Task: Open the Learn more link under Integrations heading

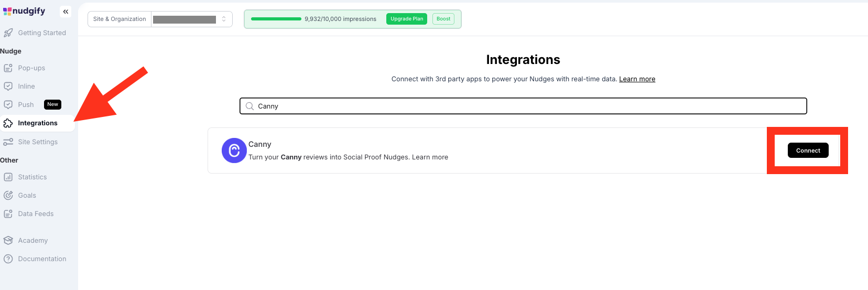Action: 637,79
